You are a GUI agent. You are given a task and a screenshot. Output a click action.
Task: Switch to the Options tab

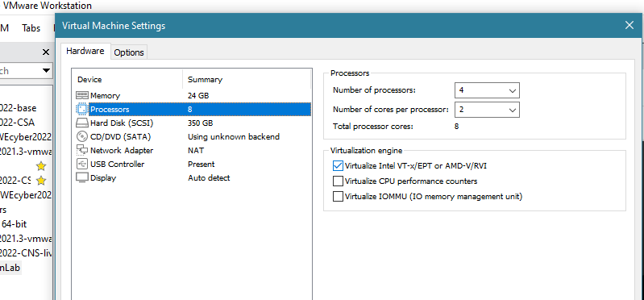tap(129, 52)
